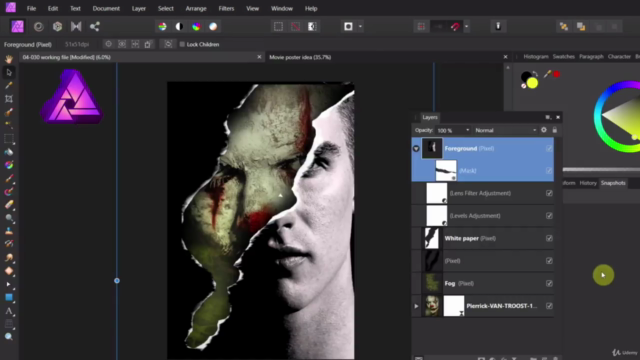Enable the Lock Children checkbox

click(182, 44)
